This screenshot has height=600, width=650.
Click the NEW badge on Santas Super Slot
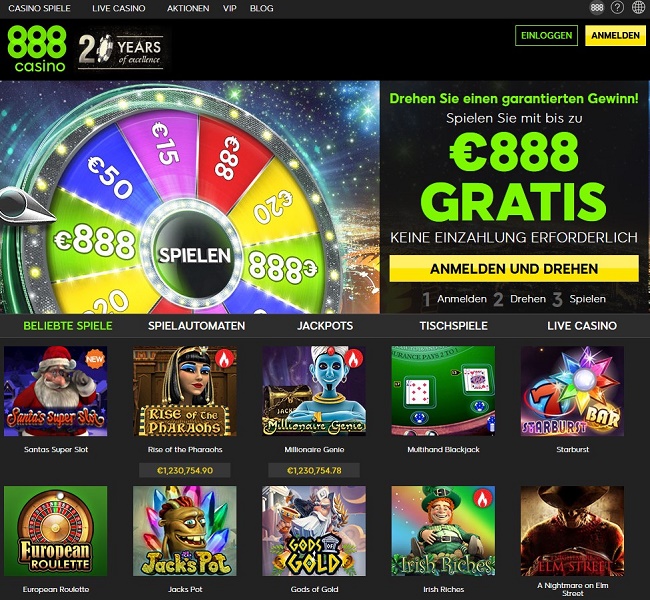click(95, 359)
